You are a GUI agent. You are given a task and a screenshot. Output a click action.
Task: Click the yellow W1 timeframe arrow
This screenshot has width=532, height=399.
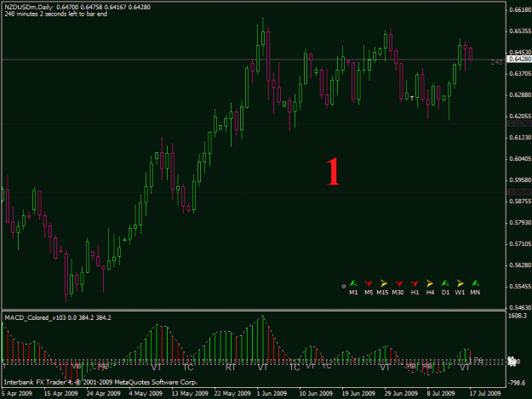coord(460,283)
